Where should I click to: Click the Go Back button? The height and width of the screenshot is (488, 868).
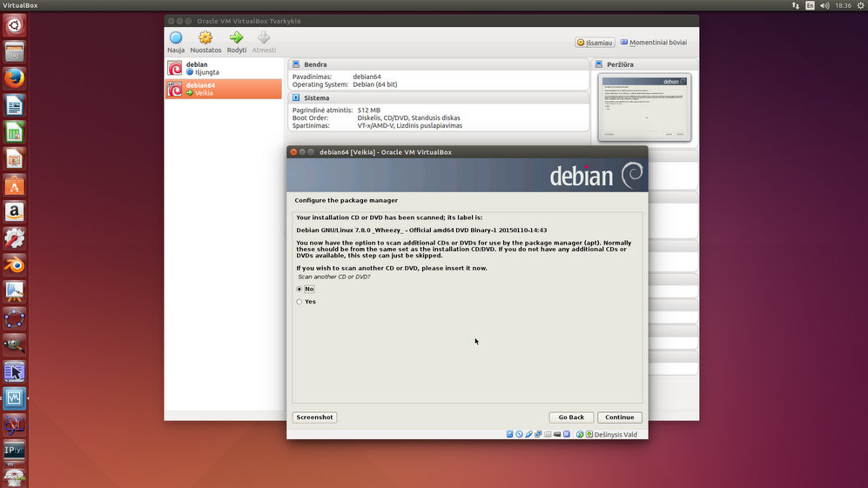[571, 418]
